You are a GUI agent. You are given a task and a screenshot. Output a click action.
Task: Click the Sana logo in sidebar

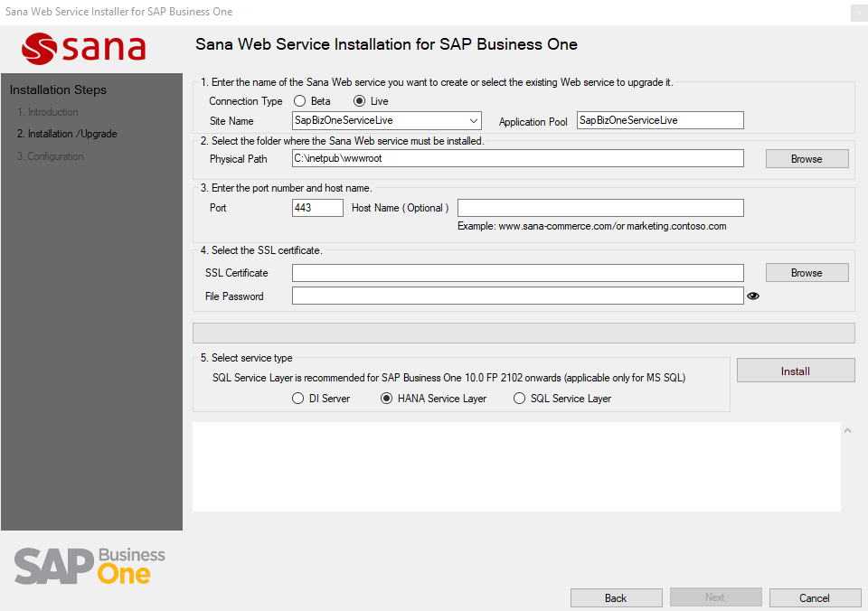84,48
